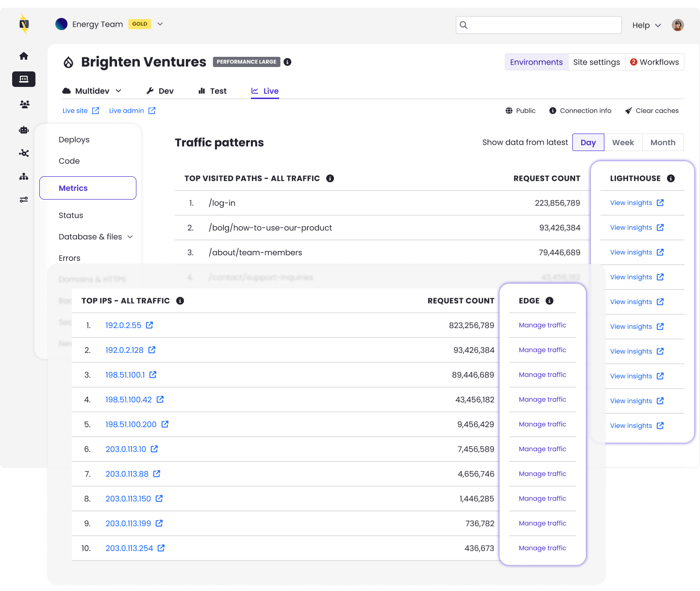Open the Help dropdown menu

(x=647, y=25)
